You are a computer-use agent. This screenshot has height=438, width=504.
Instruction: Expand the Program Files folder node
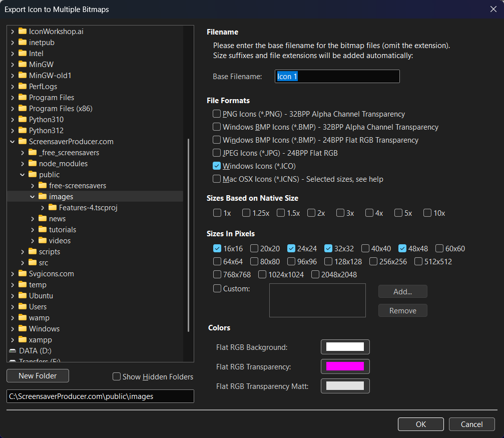(x=13, y=98)
